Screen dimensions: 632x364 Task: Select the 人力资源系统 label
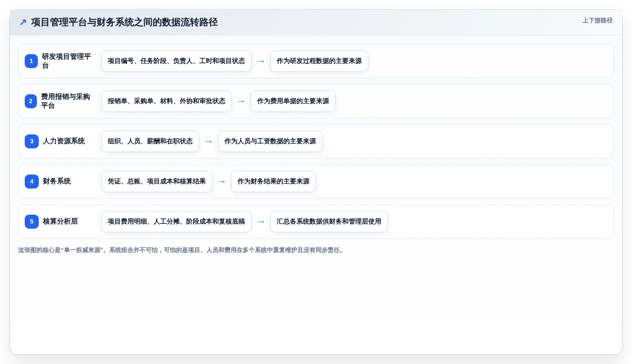[x=64, y=141]
